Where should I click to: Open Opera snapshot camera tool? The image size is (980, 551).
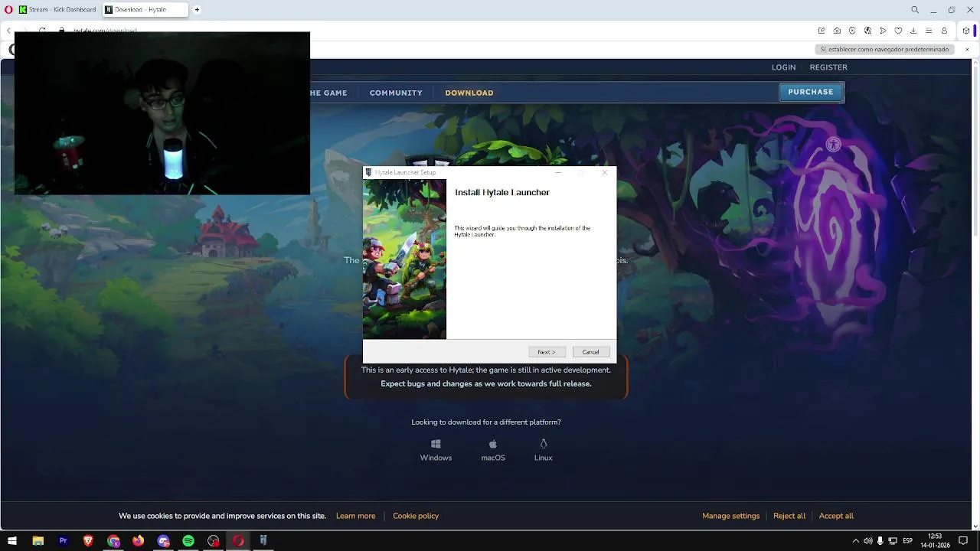tap(837, 31)
